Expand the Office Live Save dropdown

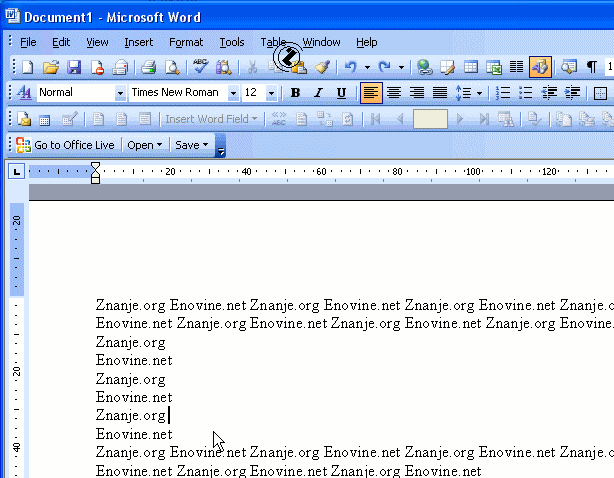point(191,145)
